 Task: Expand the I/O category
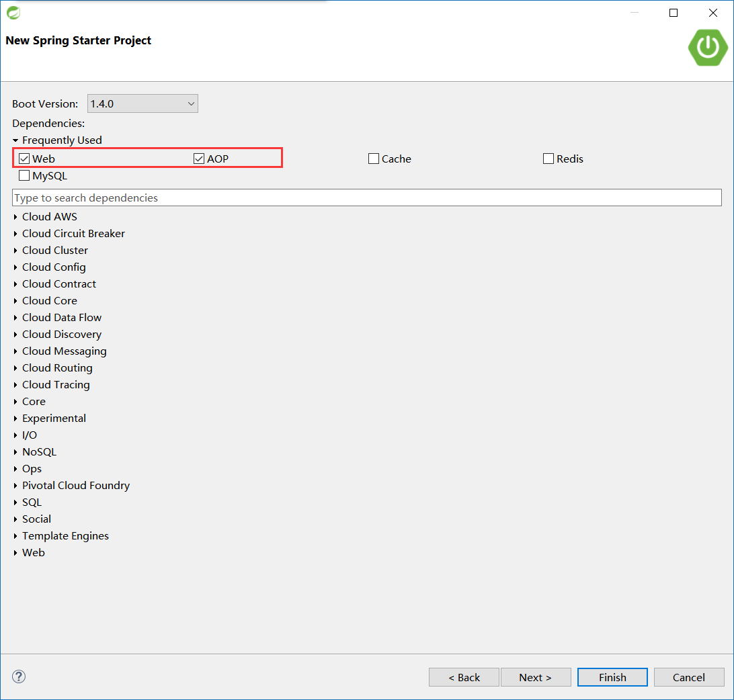pyautogui.click(x=15, y=435)
